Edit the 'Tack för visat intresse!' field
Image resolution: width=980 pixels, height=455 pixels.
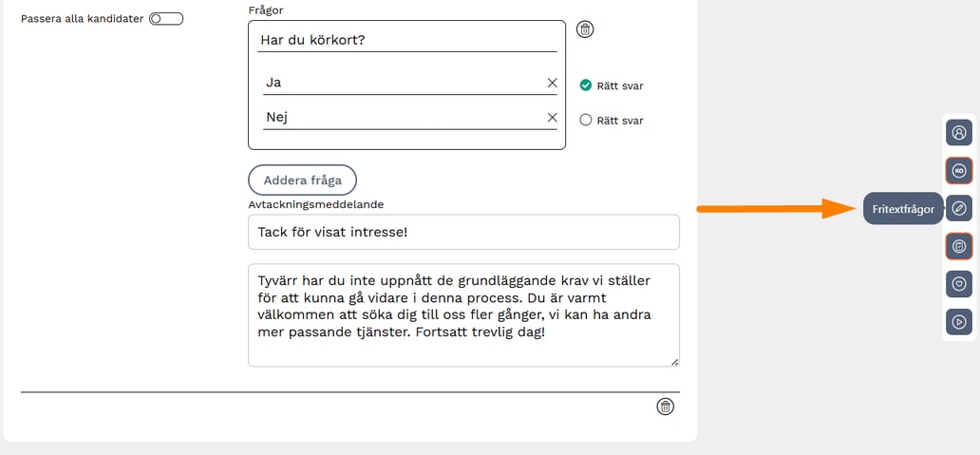coord(463,232)
